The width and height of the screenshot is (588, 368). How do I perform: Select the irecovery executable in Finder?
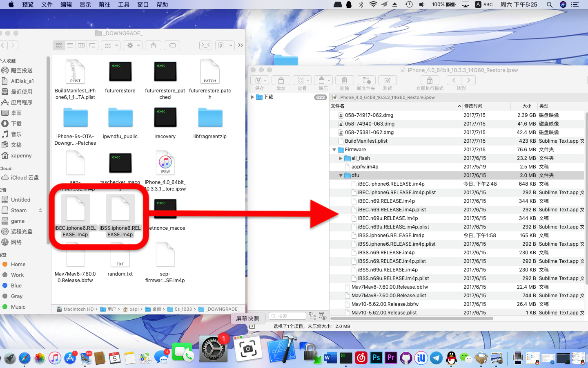click(x=165, y=123)
